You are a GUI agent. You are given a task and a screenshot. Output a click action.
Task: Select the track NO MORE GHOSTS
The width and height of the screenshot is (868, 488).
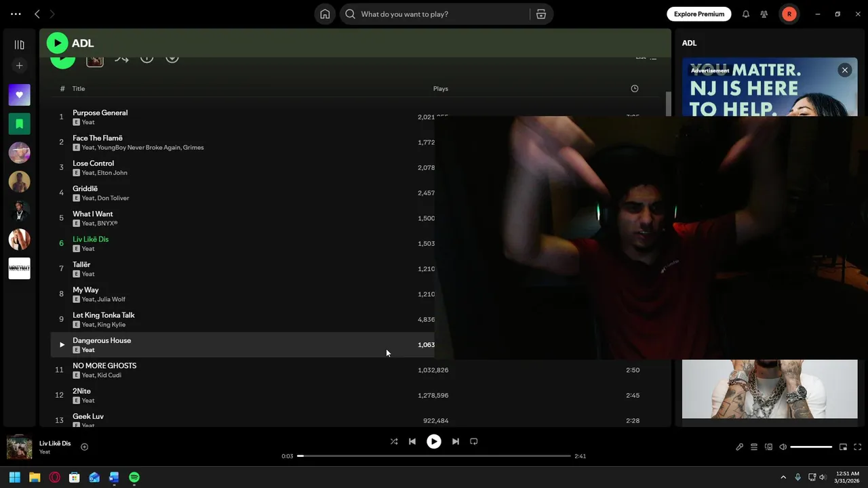pos(104,366)
